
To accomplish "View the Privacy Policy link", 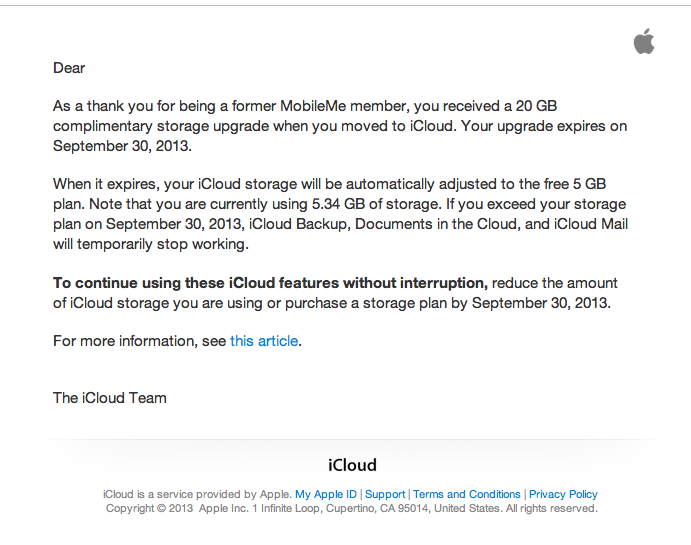I will coord(563,494).
